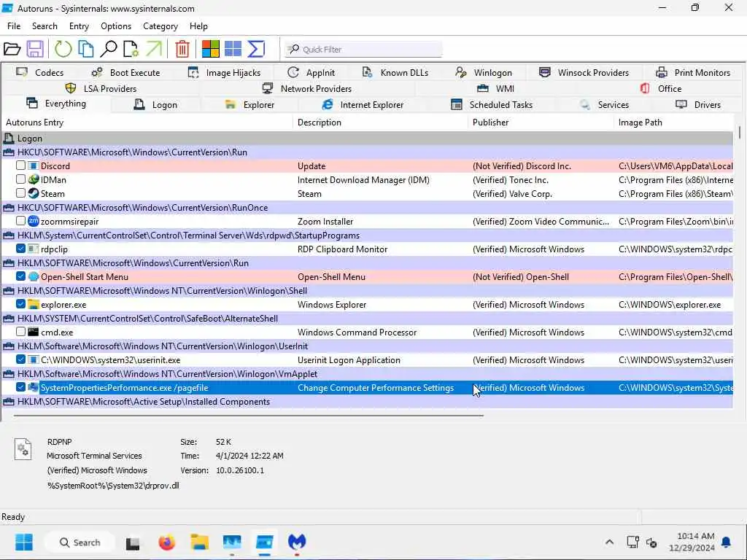
Task: Click the Open-Shell Start Menu entry icon
Action: coord(34,276)
